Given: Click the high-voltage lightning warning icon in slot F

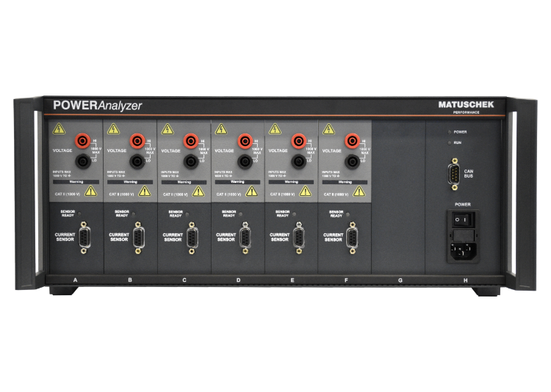Looking at the screenshot, I should pyautogui.click(x=328, y=129).
